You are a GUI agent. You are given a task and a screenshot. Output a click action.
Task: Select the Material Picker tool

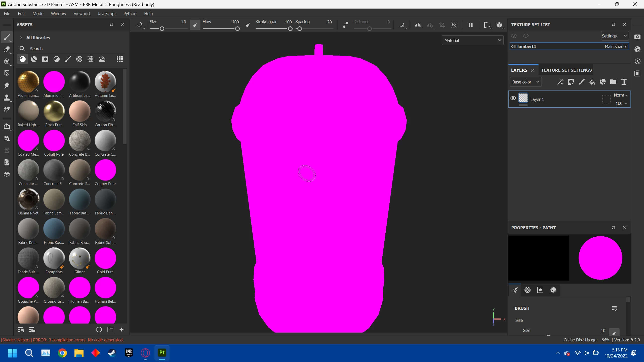coord(7,110)
